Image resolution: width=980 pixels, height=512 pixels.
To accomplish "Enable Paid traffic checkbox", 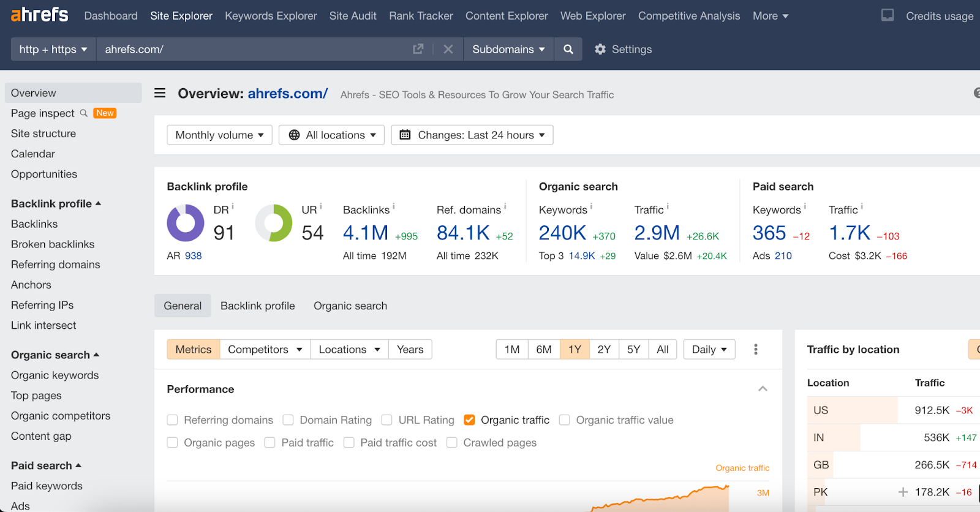I will point(269,443).
